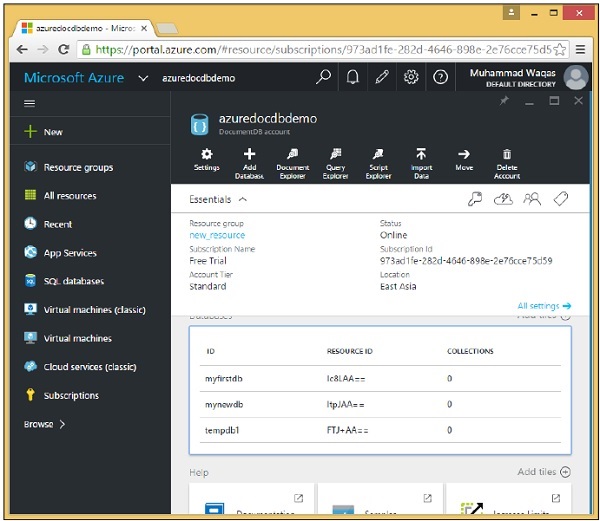Open Script Explorer
Image resolution: width=600 pixels, height=521 pixels.
[x=378, y=159]
